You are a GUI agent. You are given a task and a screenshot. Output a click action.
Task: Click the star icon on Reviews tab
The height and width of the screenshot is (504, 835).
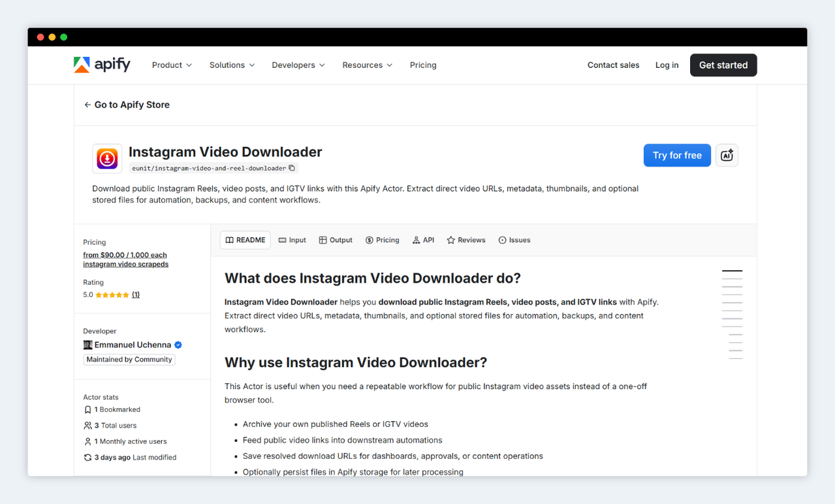450,240
